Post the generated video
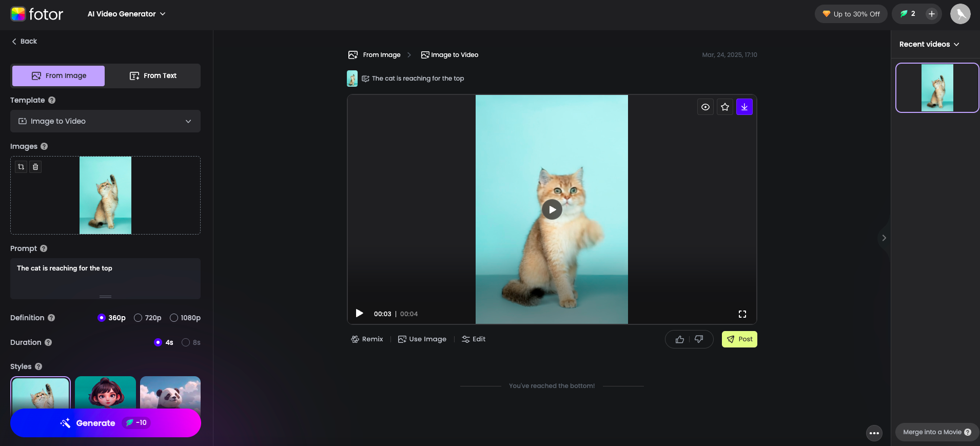The height and width of the screenshot is (446, 980). click(739, 339)
